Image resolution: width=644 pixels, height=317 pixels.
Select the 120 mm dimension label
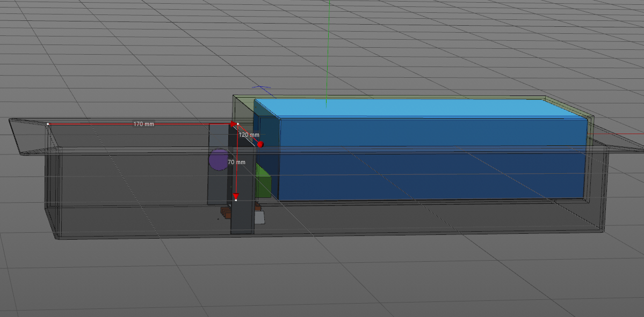[249, 135]
